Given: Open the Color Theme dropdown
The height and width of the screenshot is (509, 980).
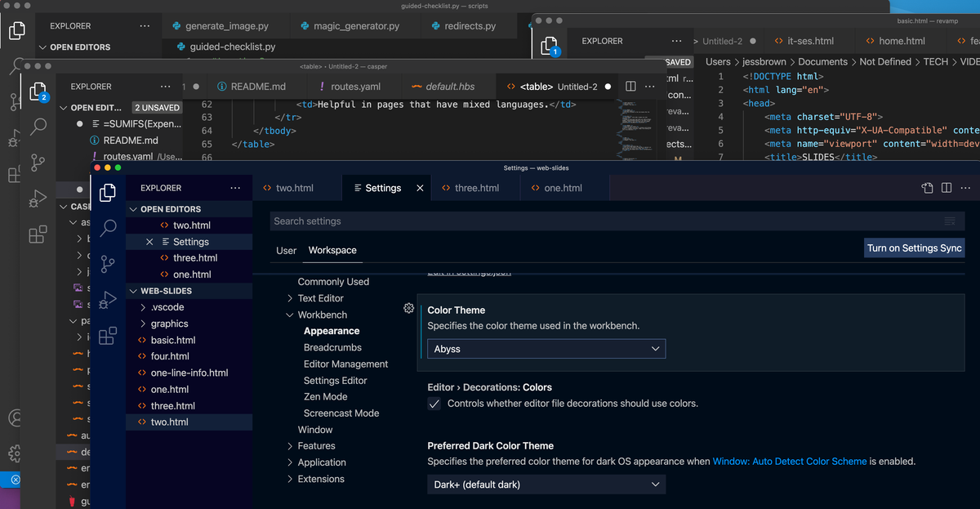Looking at the screenshot, I should pyautogui.click(x=546, y=349).
